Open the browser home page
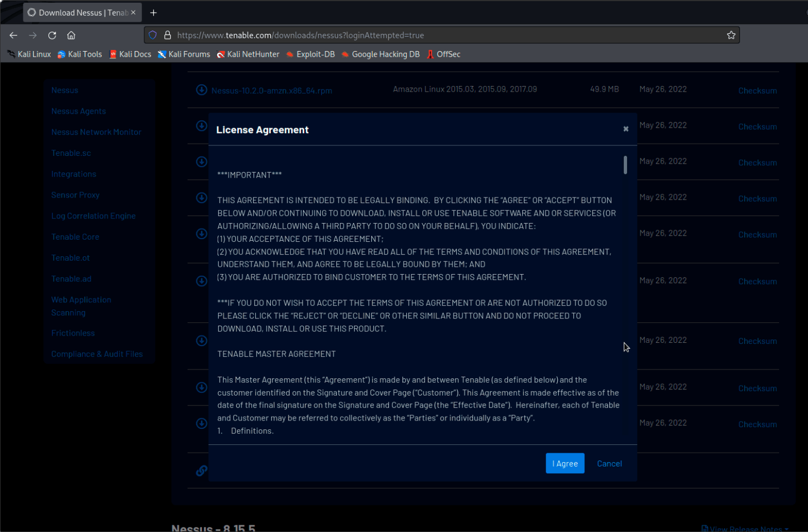Image resolution: width=808 pixels, height=532 pixels. (x=71, y=35)
